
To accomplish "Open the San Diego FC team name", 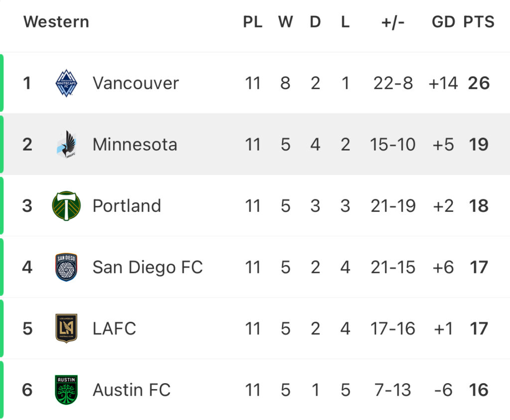I will coord(147,268).
